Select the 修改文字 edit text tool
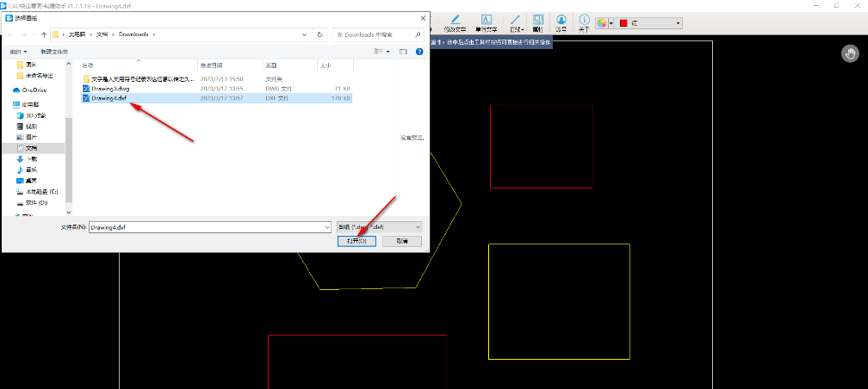This screenshot has width=868, height=389. pyautogui.click(x=454, y=22)
